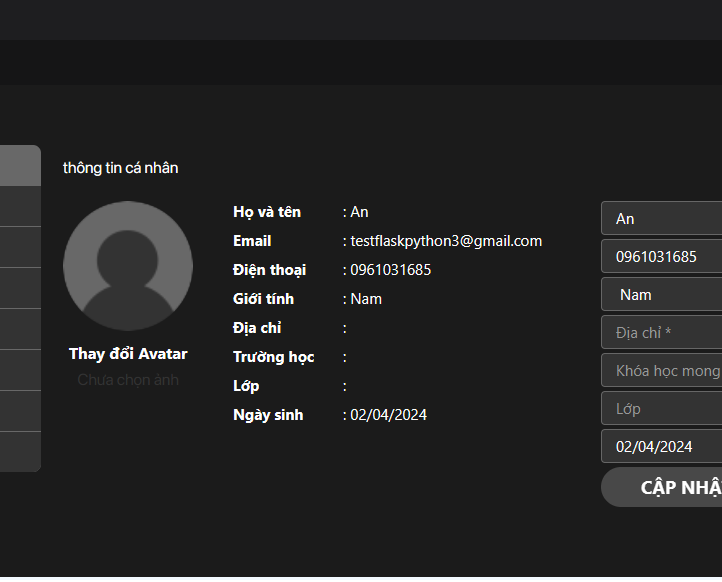Click the "Địa chỉ *" address input
The width and height of the screenshot is (722, 582).
coord(661,332)
